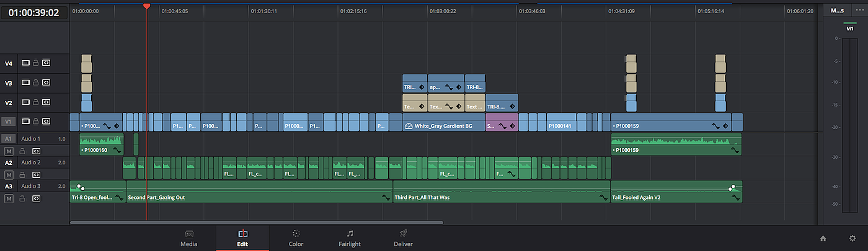Open the mixer options three-dot menu
This screenshot has width=868, height=251.
coord(858,11)
